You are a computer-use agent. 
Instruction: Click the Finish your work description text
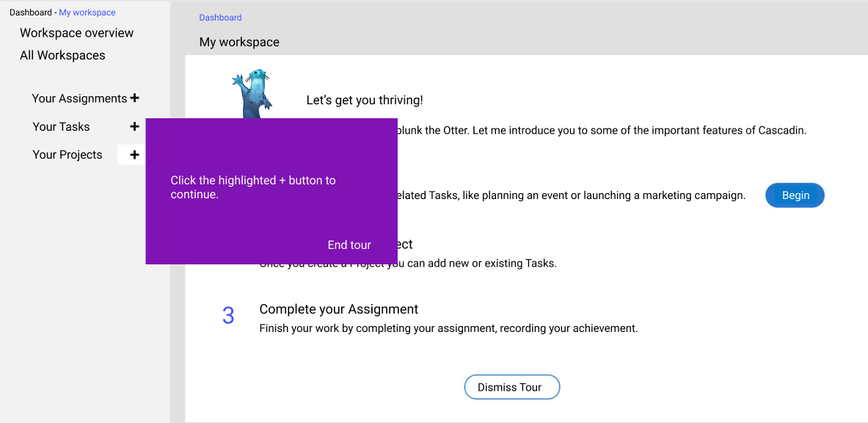pos(448,328)
